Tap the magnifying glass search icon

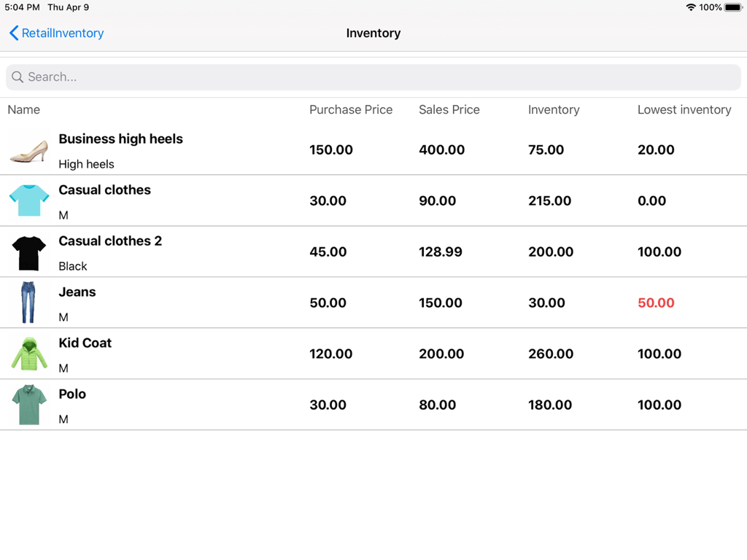click(17, 77)
